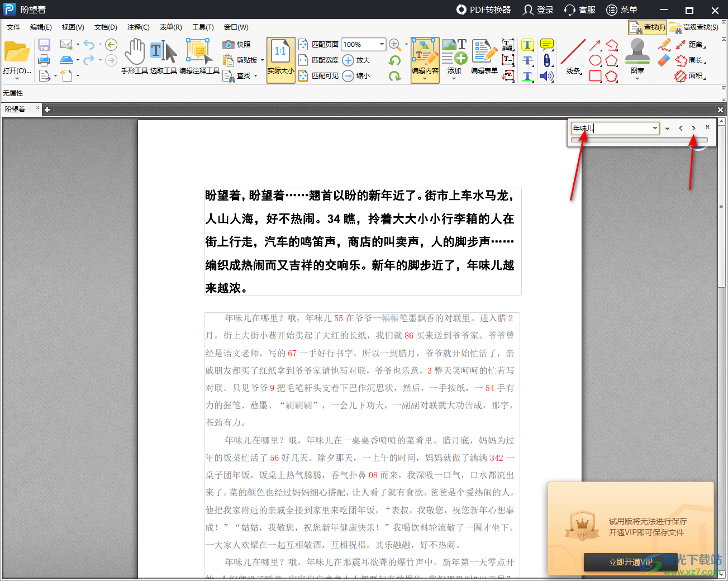
Task: Fit visible with 匹配可见
Action: [318, 75]
